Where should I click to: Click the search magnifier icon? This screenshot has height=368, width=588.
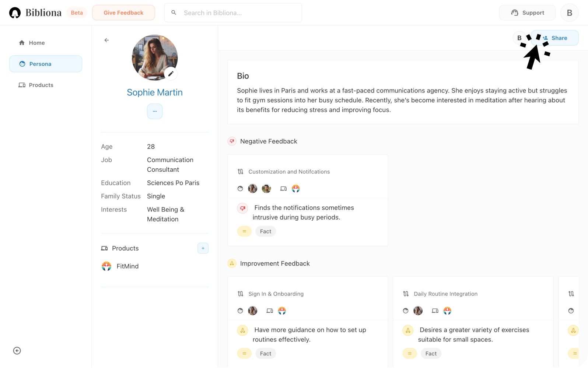coord(174,13)
